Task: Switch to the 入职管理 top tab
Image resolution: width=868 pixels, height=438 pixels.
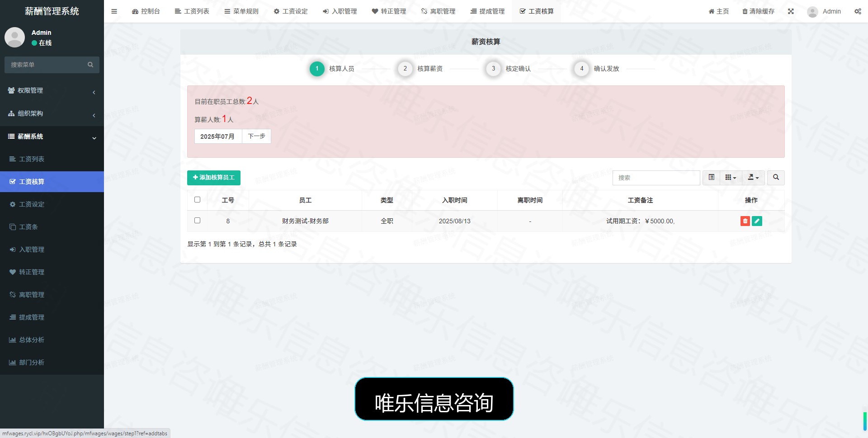Action: coord(340,11)
